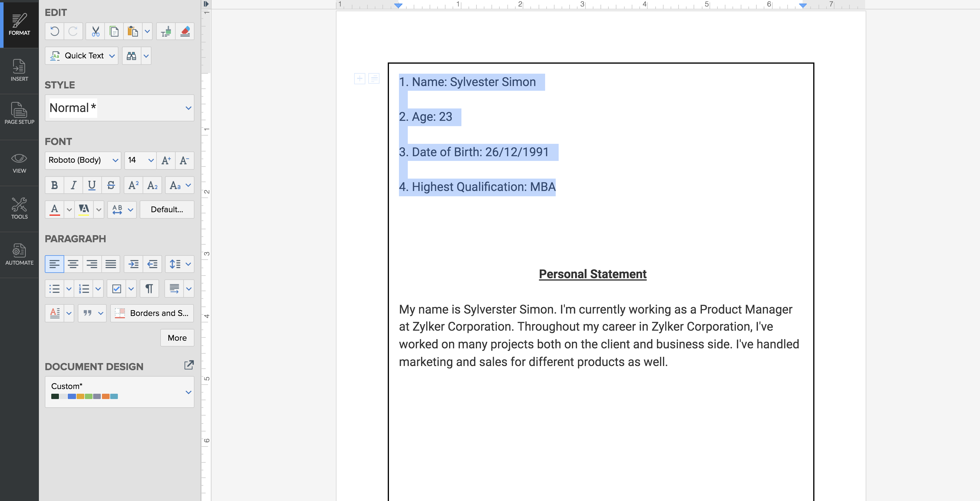Apply Strikethrough formatting
Screen dimensions: 980x501
[111, 185]
